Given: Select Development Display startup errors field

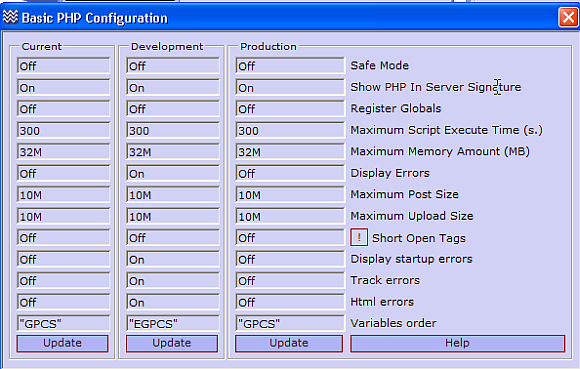Looking at the screenshot, I should [x=173, y=259].
